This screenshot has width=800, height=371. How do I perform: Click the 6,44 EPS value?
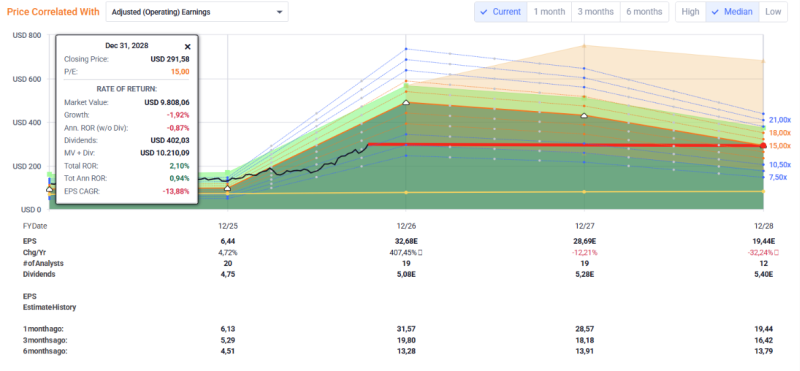228,241
